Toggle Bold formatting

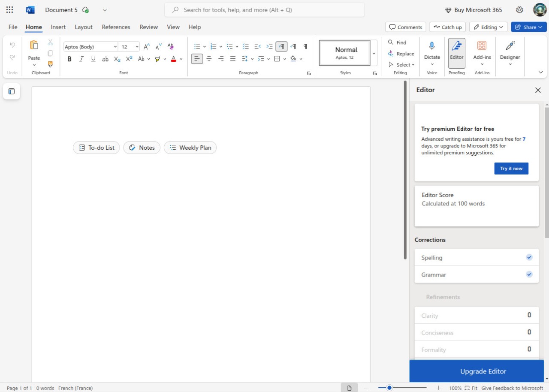pyautogui.click(x=69, y=59)
